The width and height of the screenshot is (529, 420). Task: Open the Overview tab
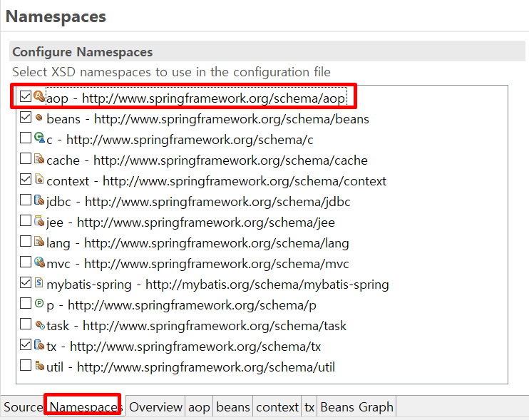[155, 407]
